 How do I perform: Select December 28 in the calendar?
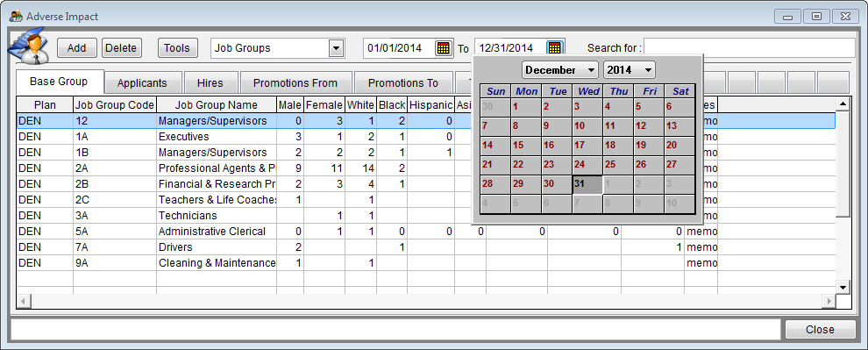(494, 184)
